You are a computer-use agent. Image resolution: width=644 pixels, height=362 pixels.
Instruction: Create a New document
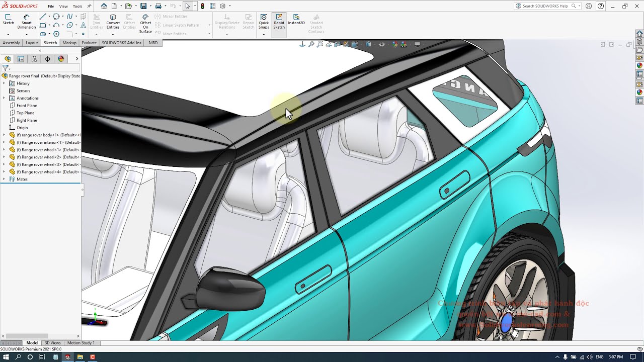(114, 6)
